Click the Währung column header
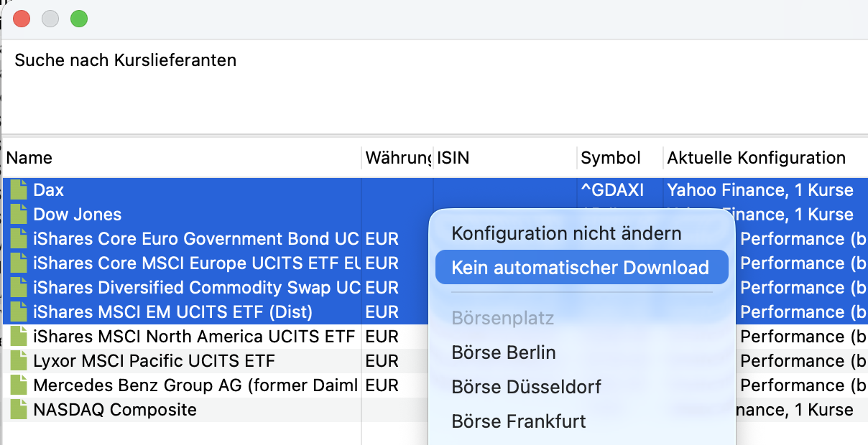 click(x=397, y=158)
